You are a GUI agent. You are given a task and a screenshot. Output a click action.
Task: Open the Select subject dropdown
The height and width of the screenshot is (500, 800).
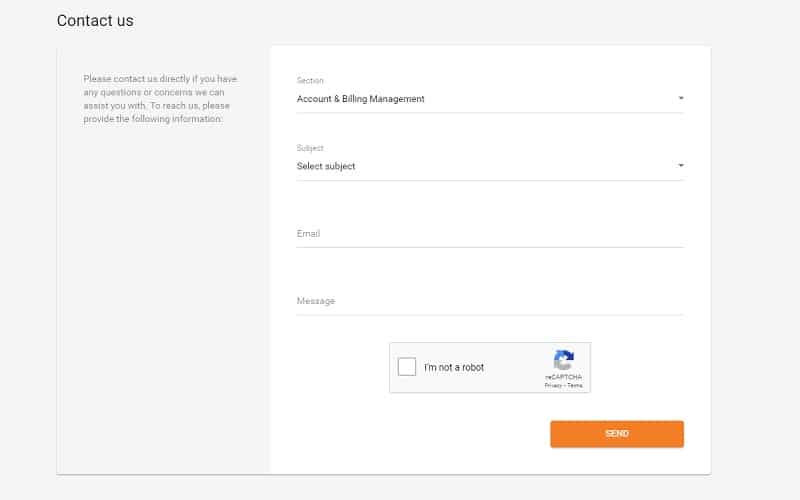(490, 166)
